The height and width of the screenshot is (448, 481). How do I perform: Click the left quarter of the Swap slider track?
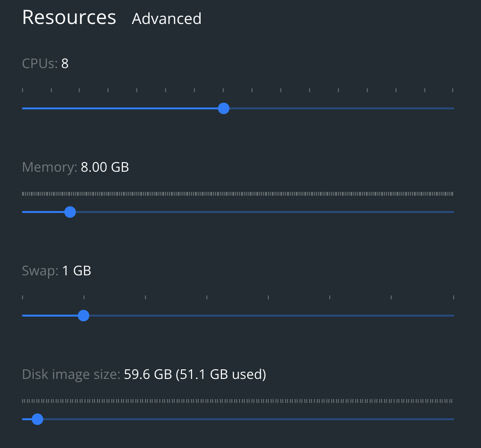tap(130, 316)
